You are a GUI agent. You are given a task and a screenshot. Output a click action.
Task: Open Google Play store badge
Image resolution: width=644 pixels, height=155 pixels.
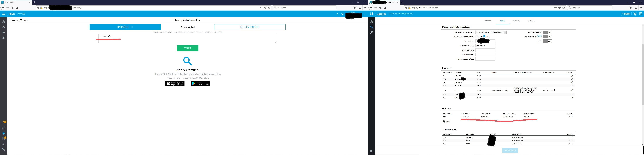(200, 83)
